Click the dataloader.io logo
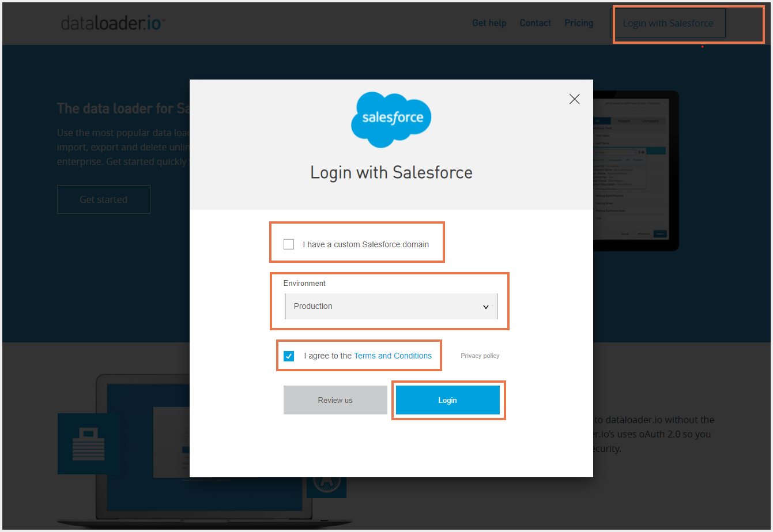The height and width of the screenshot is (532, 773). pos(112,23)
